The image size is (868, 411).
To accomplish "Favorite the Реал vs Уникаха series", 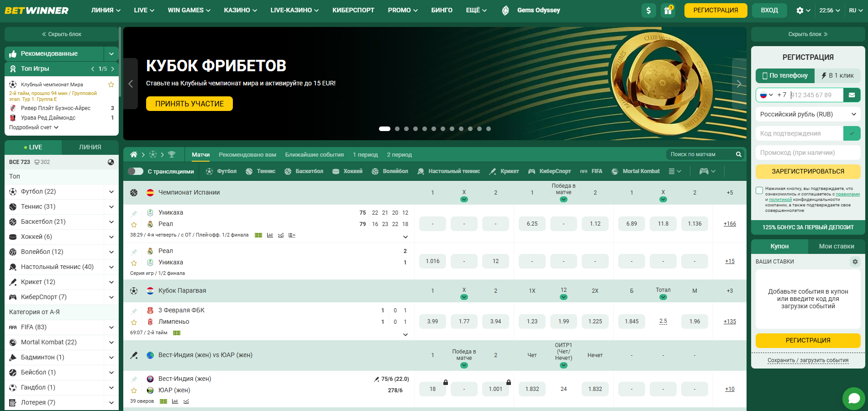I will [x=134, y=263].
